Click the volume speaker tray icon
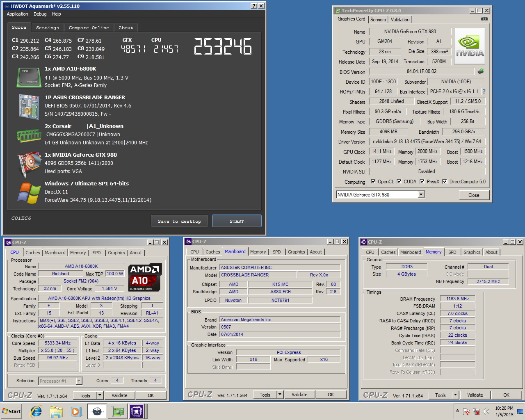The width and height of the screenshot is (525, 420). pyautogui.click(x=486, y=411)
